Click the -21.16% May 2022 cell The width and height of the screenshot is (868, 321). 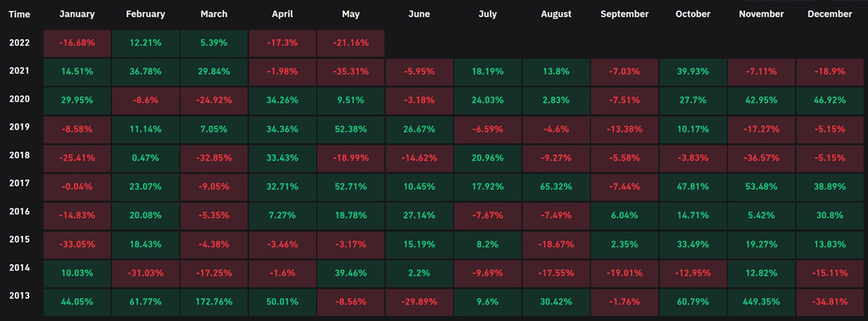pos(350,43)
